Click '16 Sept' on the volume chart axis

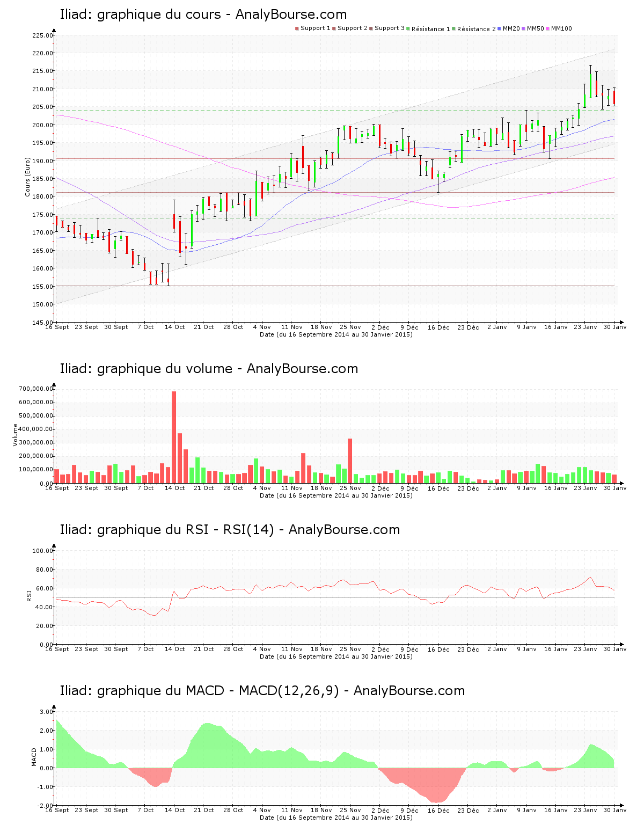57,488
